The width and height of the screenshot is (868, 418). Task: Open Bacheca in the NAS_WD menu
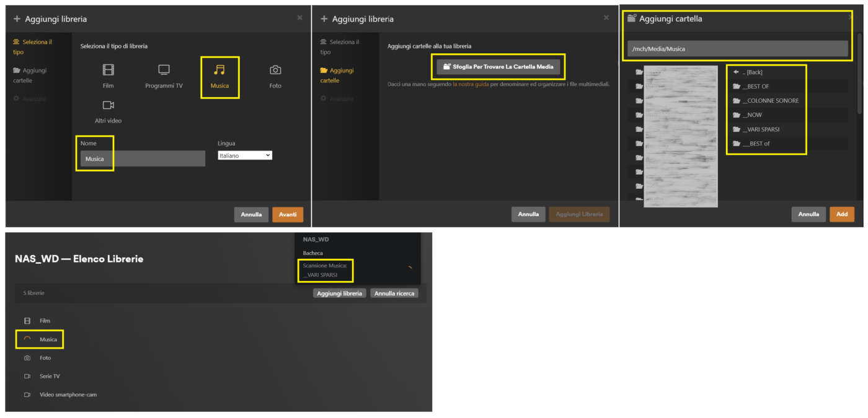point(313,253)
